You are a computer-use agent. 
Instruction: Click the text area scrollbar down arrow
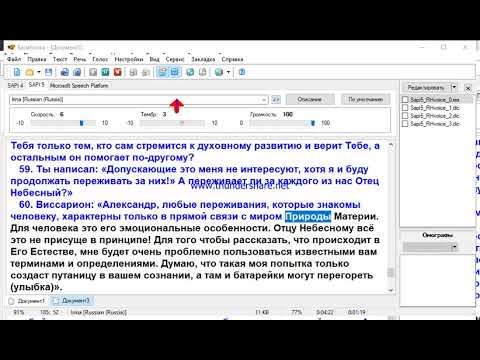[391, 290]
